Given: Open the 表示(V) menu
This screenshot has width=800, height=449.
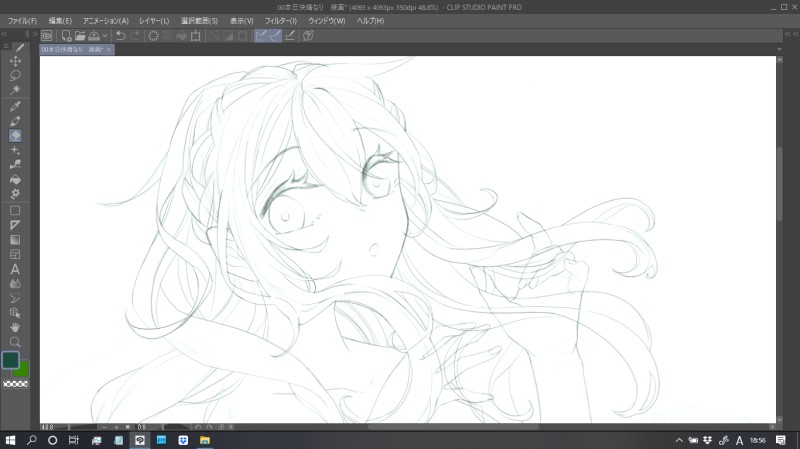Looking at the screenshot, I should [241, 21].
